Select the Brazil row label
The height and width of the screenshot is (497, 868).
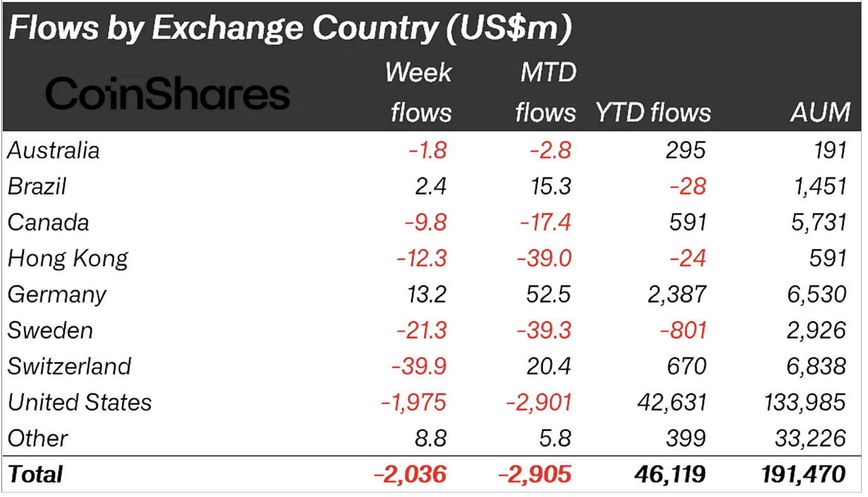point(37,187)
